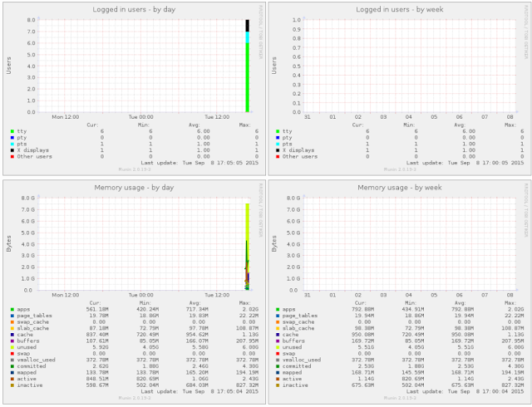Click the cyan pts swatch in users by week legend
532x407 pixels.
click(278, 144)
